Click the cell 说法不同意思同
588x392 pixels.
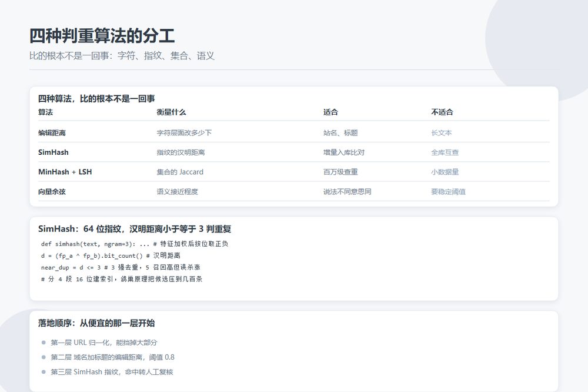348,192
